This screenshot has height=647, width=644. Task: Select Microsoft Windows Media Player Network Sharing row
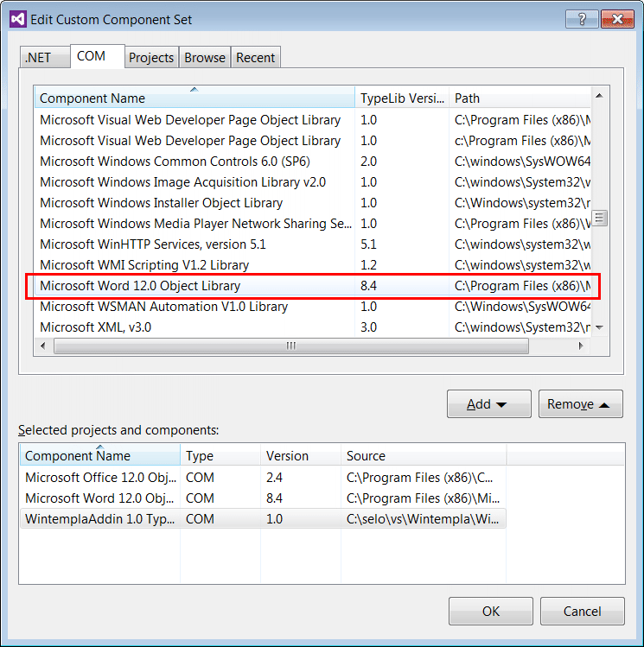313,224
